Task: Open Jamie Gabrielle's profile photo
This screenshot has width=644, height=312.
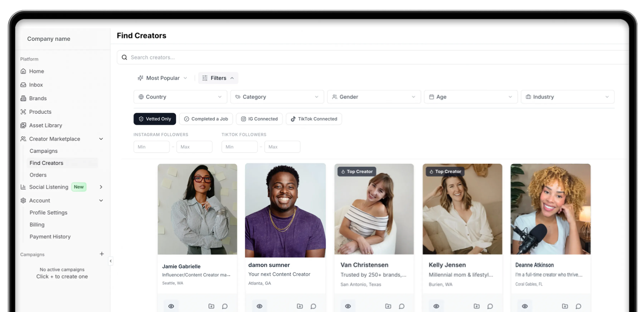Action: coord(197,209)
